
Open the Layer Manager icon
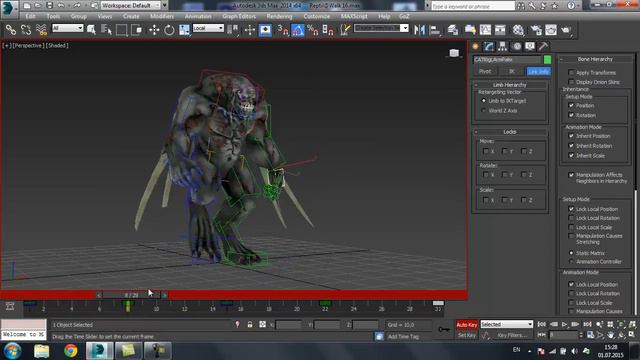click(452, 30)
